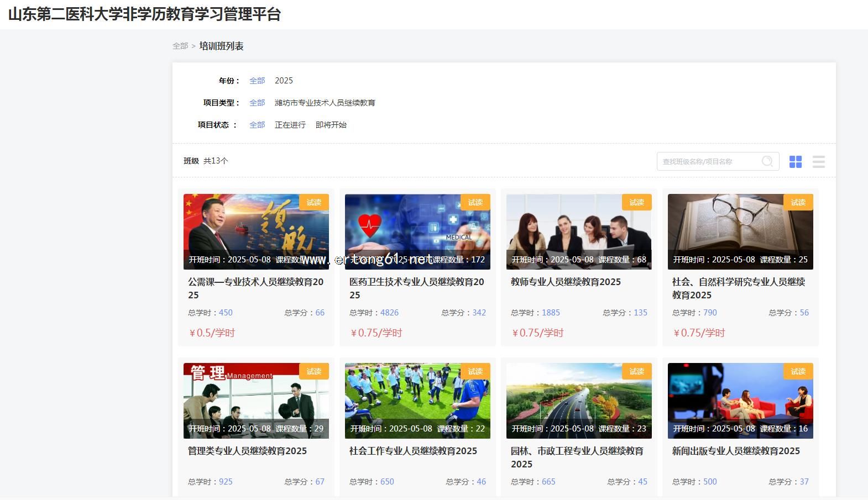868x500 pixels.
Task: Click 全部 breadcrumb link
Action: point(180,46)
